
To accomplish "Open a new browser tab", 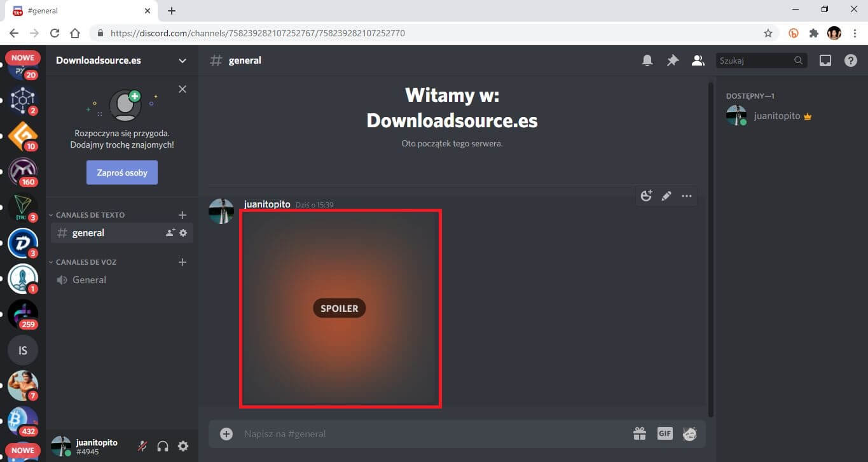I will [172, 10].
